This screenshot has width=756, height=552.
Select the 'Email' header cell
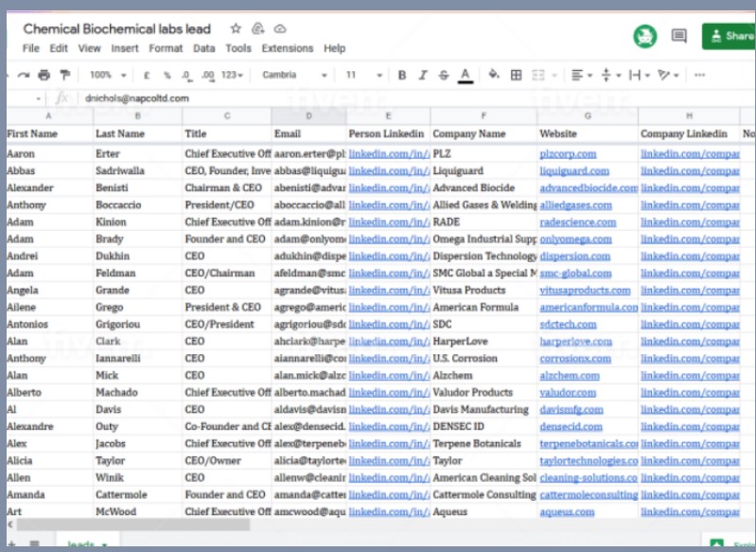point(308,134)
